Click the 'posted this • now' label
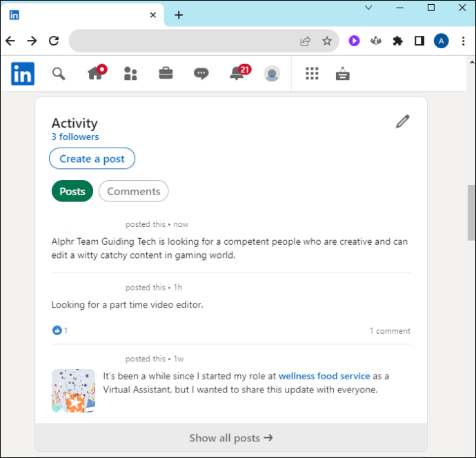The image size is (476, 458). click(157, 224)
